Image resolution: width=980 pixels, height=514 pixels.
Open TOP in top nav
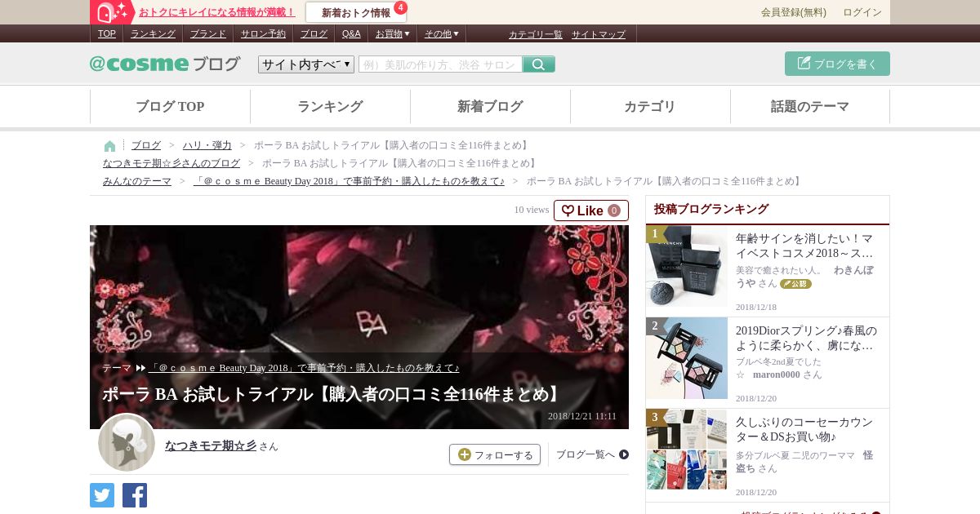(107, 33)
